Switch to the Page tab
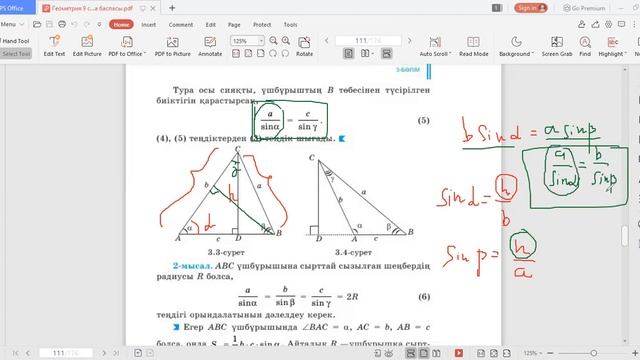Screen dimensions: 640x360 234,24
